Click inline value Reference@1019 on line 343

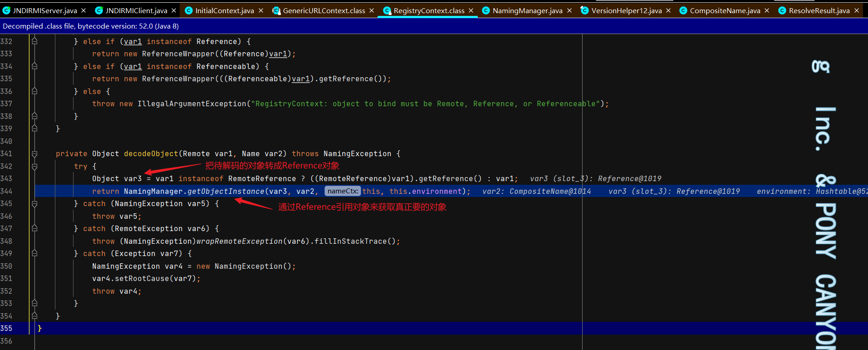tap(630, 179)
